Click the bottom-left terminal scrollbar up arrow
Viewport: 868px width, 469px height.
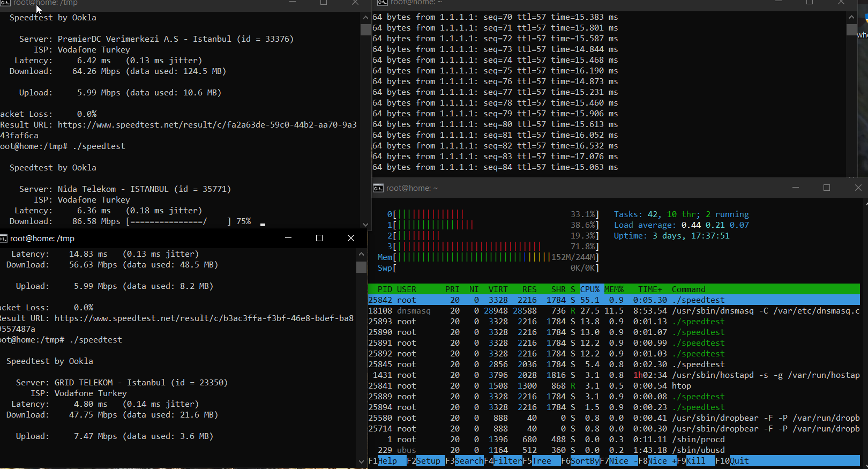361,254
